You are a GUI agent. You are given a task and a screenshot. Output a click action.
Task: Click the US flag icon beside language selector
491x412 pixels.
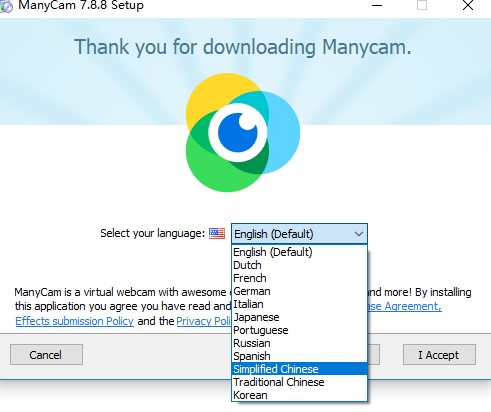(x=217, y=233)
